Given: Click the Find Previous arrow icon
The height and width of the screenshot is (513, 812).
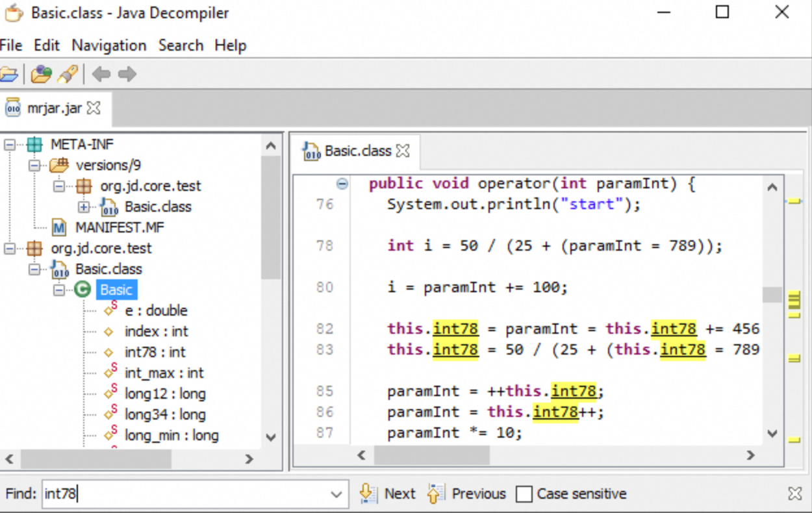Looking at the screenshot, I should pos(436,494).
